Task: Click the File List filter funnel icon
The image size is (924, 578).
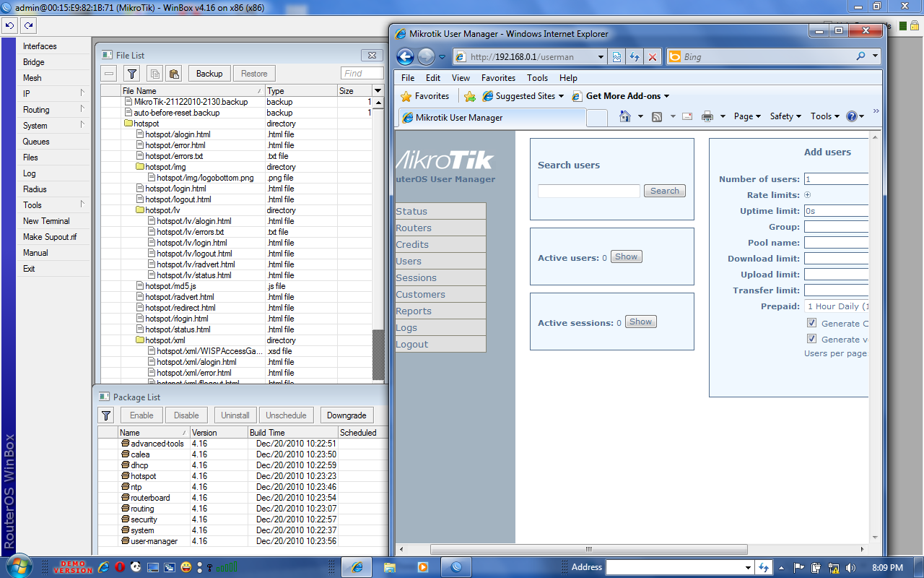Action: [131, 73]
